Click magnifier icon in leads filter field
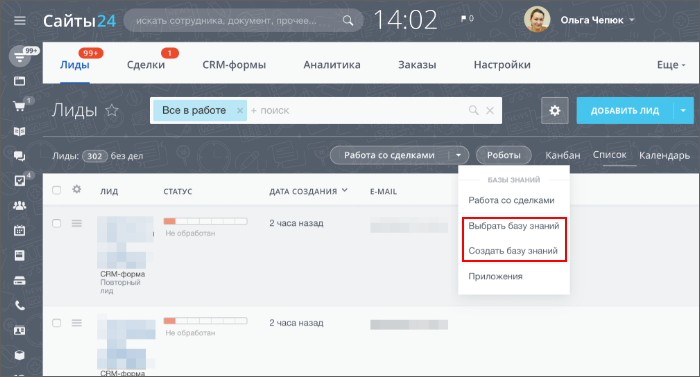The image size is (700, 377). (474, 110)
